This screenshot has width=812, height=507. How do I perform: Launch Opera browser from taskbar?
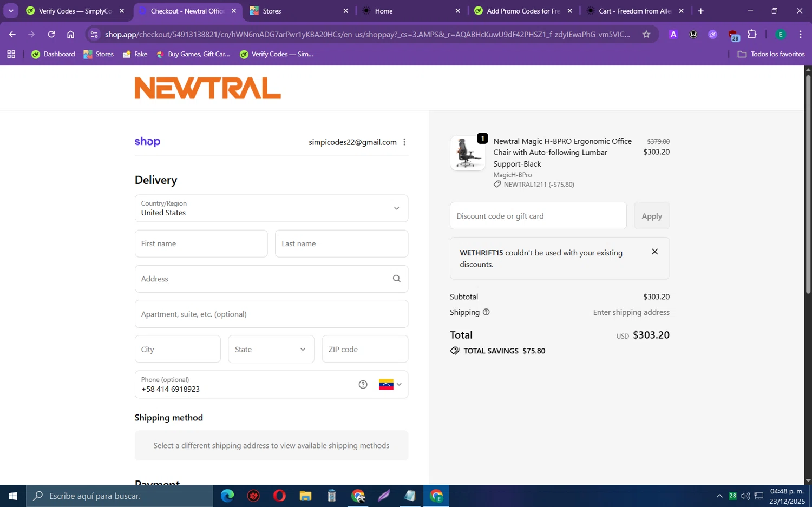[x=279, y=496]
